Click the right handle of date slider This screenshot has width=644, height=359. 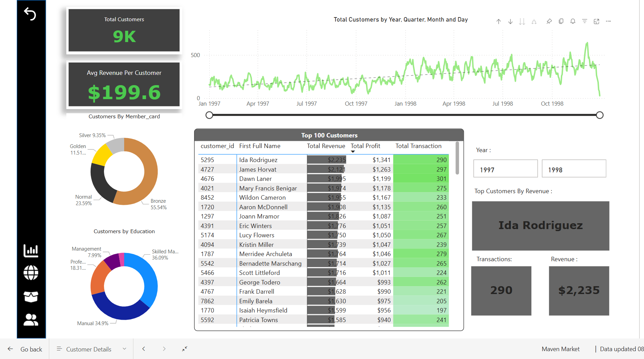(600, 115)
